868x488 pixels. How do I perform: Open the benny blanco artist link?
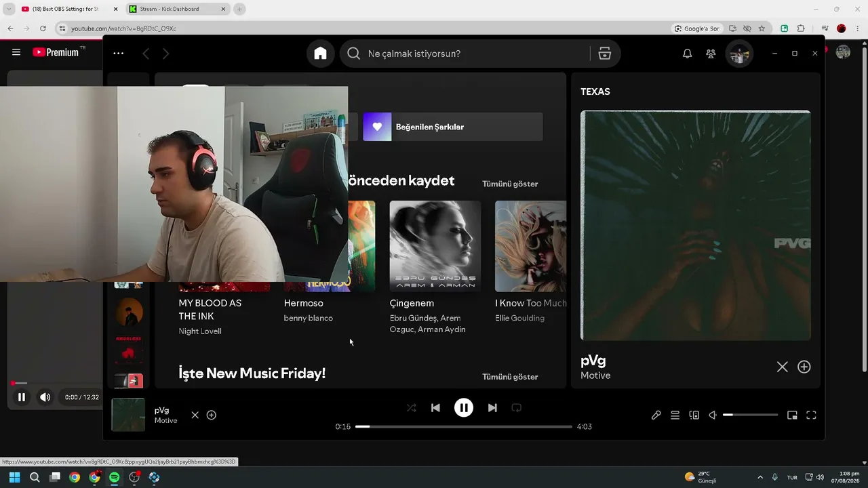[309, 318]
